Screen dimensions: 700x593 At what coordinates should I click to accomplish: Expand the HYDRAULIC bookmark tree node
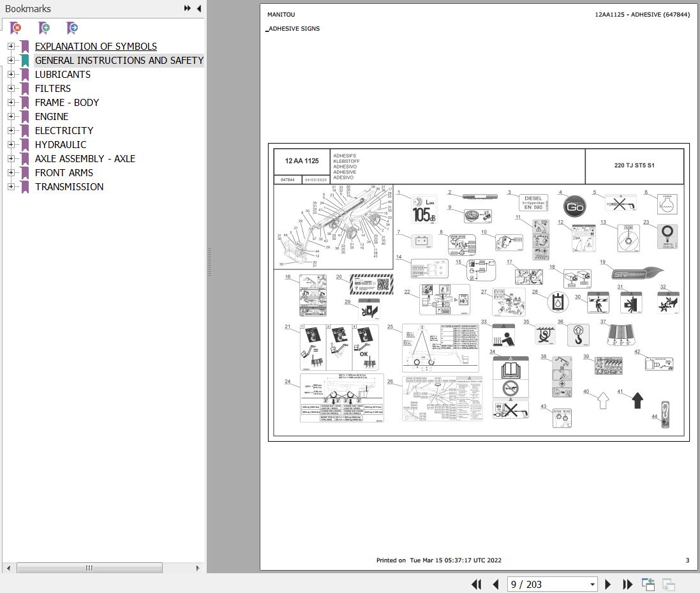11,144
